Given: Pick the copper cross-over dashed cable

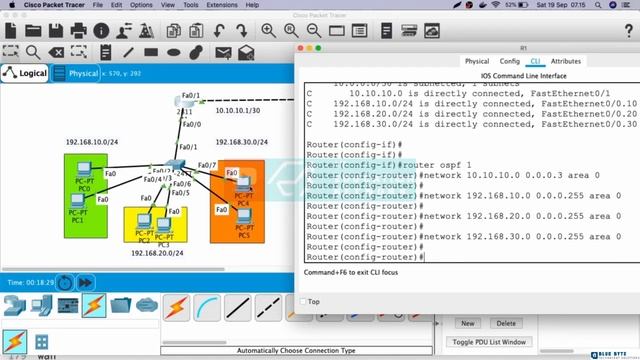Looking at the screenshot, I should click(268, 308).
